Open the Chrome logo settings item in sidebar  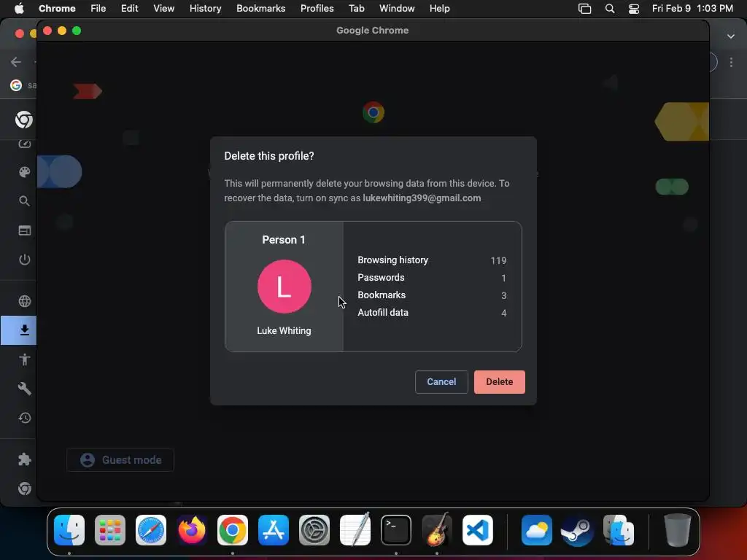pyautogui.click(x=24, y=120)
